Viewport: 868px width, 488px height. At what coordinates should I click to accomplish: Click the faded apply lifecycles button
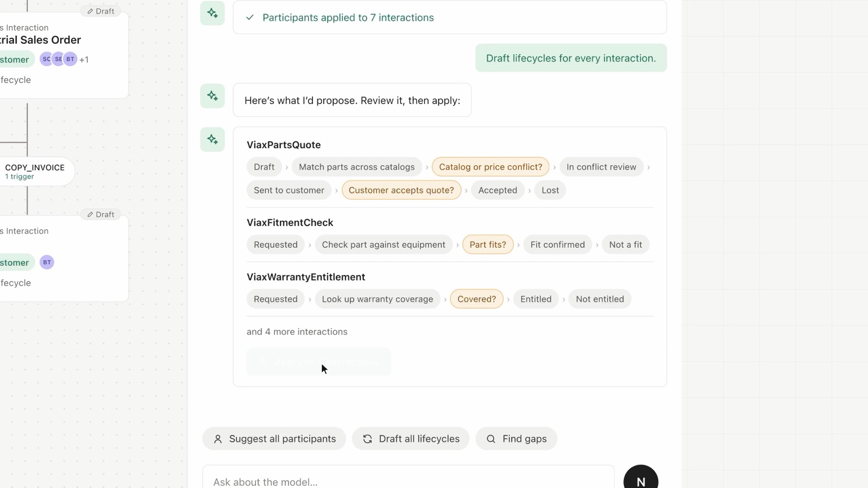319,362
